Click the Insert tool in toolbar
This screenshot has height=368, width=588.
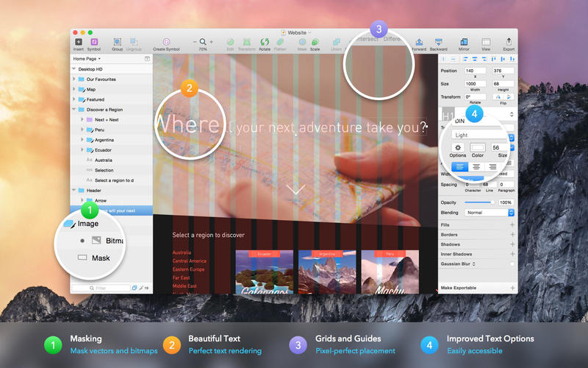coord(79,42)
